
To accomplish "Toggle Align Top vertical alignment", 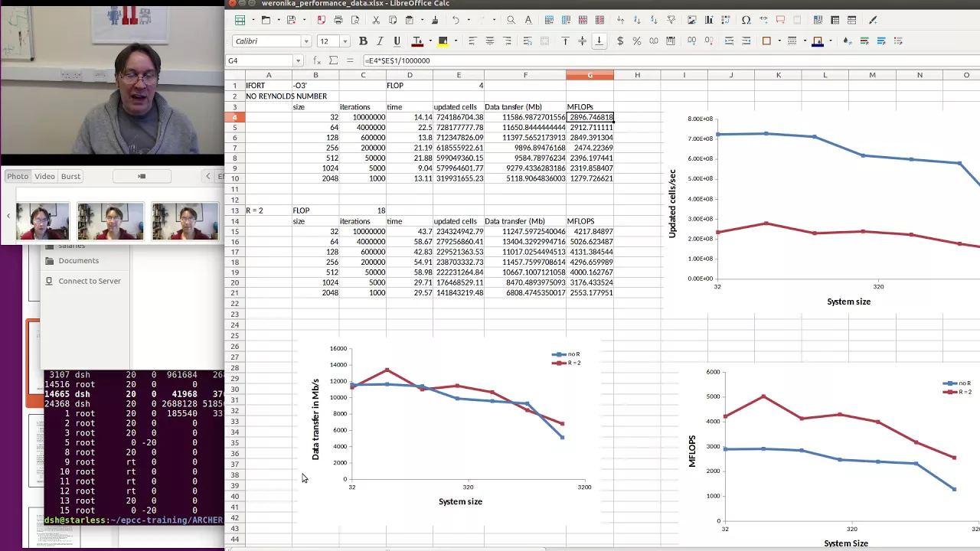I will (565, 41).
